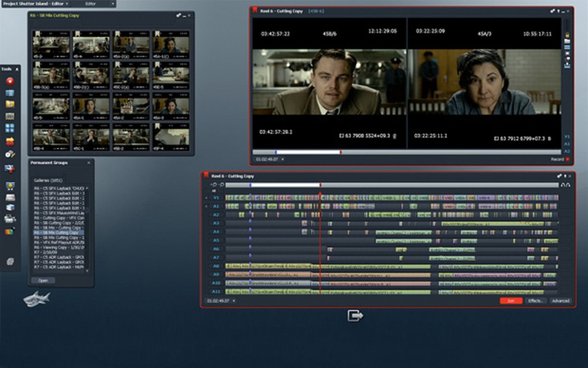This screenshot has height=368, width=588.
Task: Open the blue grid tool in Tools
Action: pyautogui.click(x=10, y=93)
